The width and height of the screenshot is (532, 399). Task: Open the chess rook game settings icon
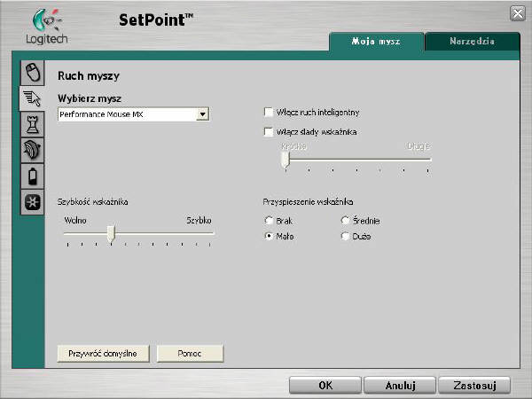32,124
